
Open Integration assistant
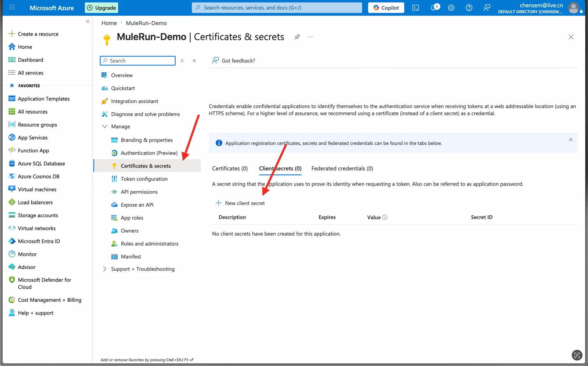(135, 101)
